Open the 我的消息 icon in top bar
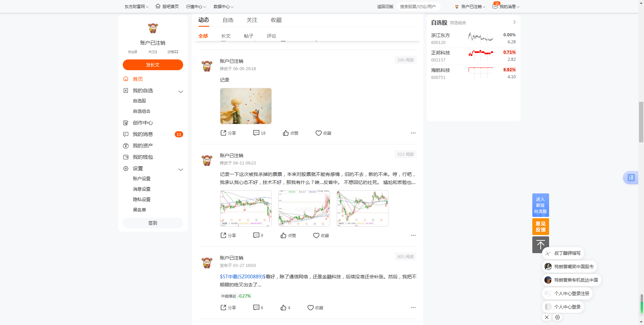 coord(495,6)
